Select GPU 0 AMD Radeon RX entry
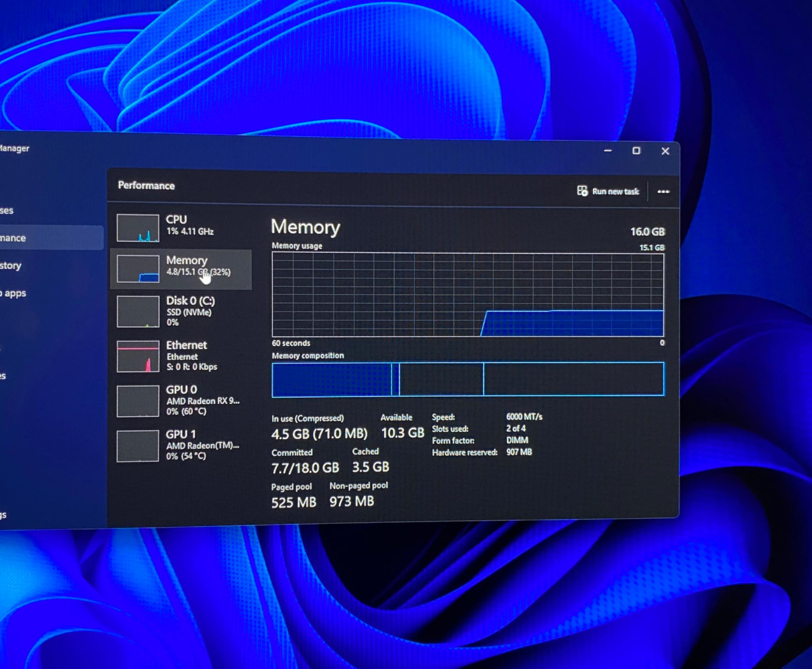The image size is (812, 669). pos(181,400)
